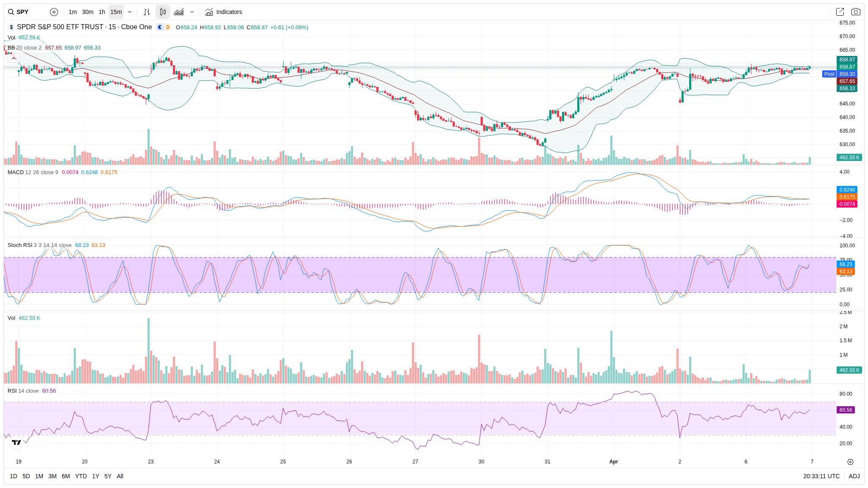Viewport: 868px width, 488px height.
Task: Toggle the ADJ adjusted price setting
Action: click(854, 476)
